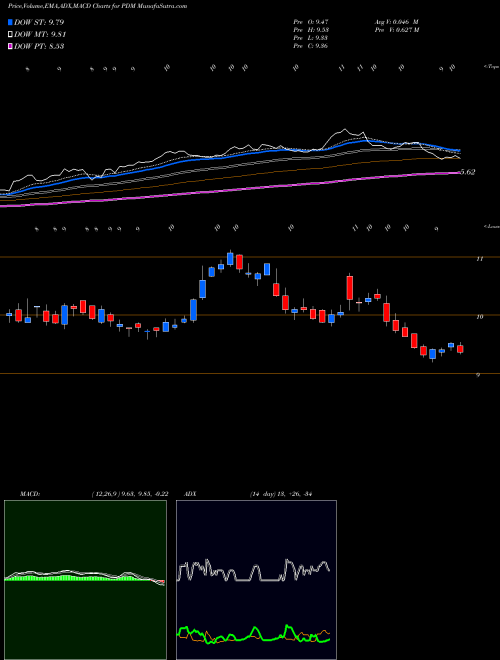The image size is (500, 660).
Task: Click the price axis label 11
Action: [479, 259]
